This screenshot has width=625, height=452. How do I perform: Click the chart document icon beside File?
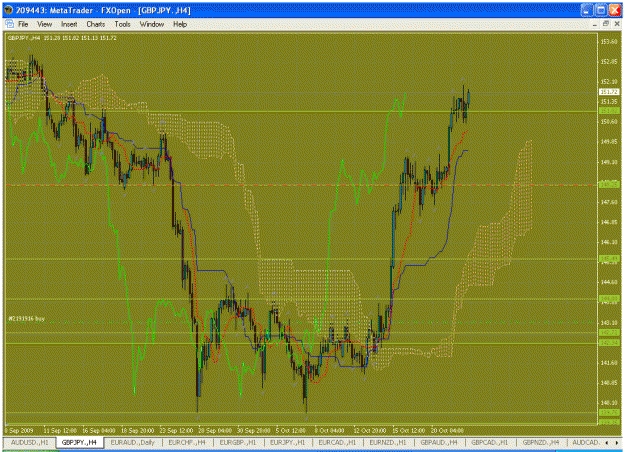pos(10,24)
